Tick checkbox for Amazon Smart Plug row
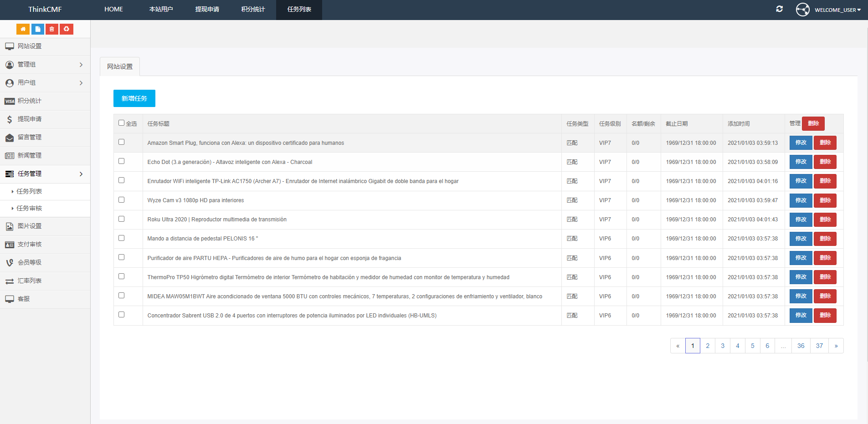 [x=121, y=142]
